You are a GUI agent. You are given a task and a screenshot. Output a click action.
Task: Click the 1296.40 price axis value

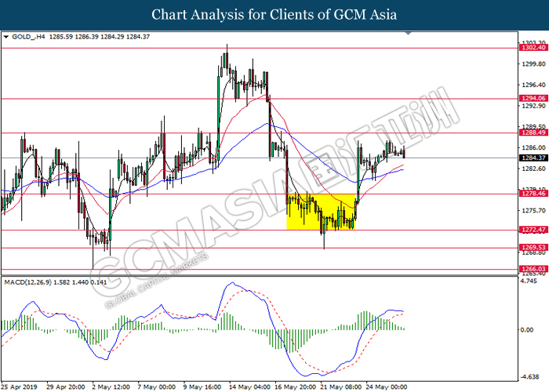point(533,85)
